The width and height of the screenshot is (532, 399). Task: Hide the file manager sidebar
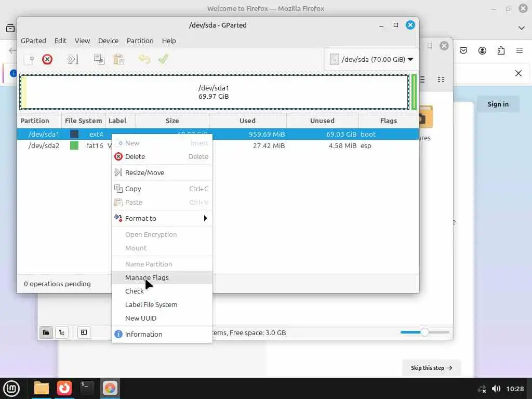[84, 332]
